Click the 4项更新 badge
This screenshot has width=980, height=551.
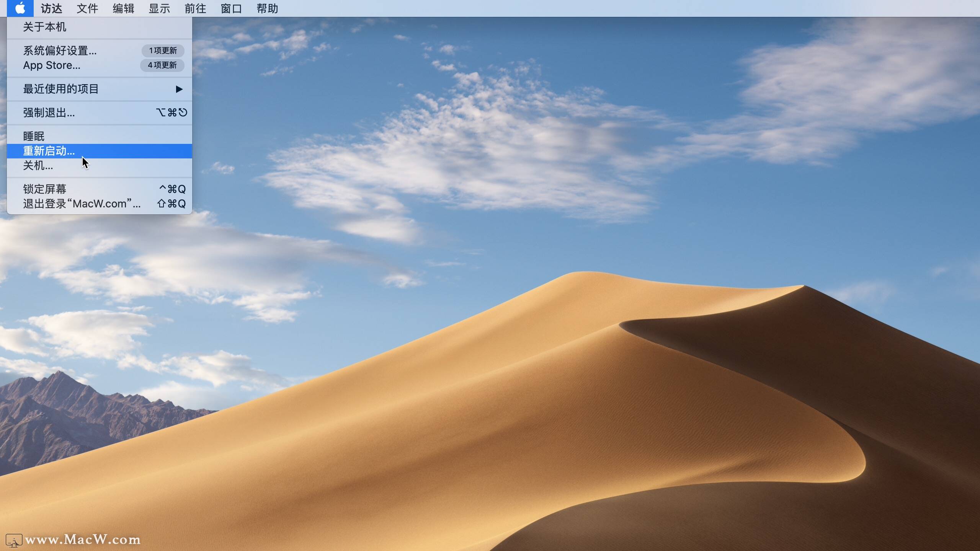tap(162, 65)
